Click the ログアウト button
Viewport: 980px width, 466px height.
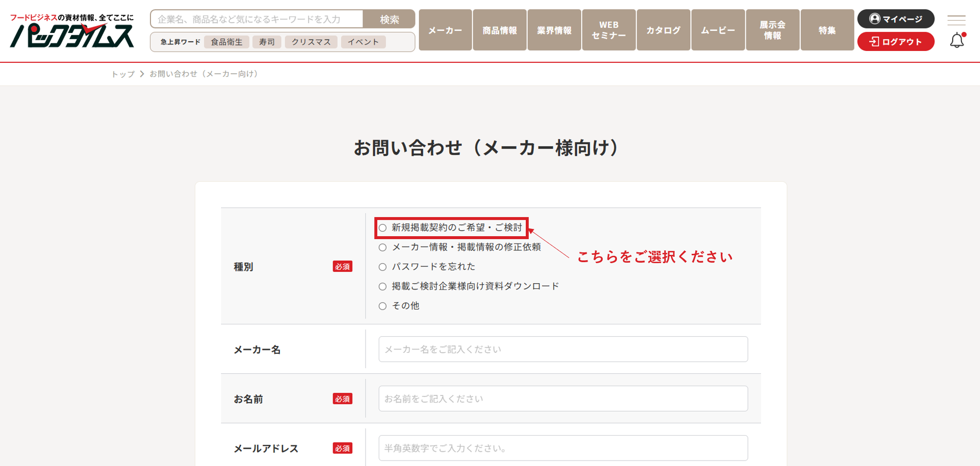pyautogui.click(x=895, y=42)
